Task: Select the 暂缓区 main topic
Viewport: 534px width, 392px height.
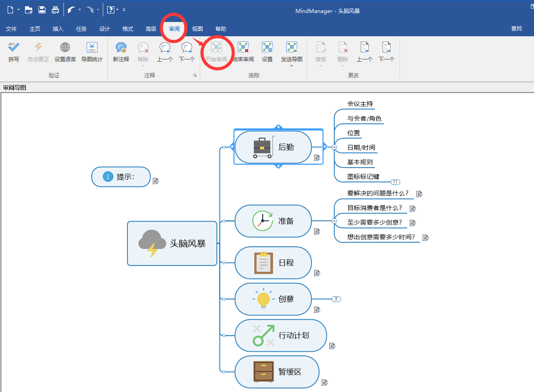Action: pyautogui.click(x=277, y=372)
